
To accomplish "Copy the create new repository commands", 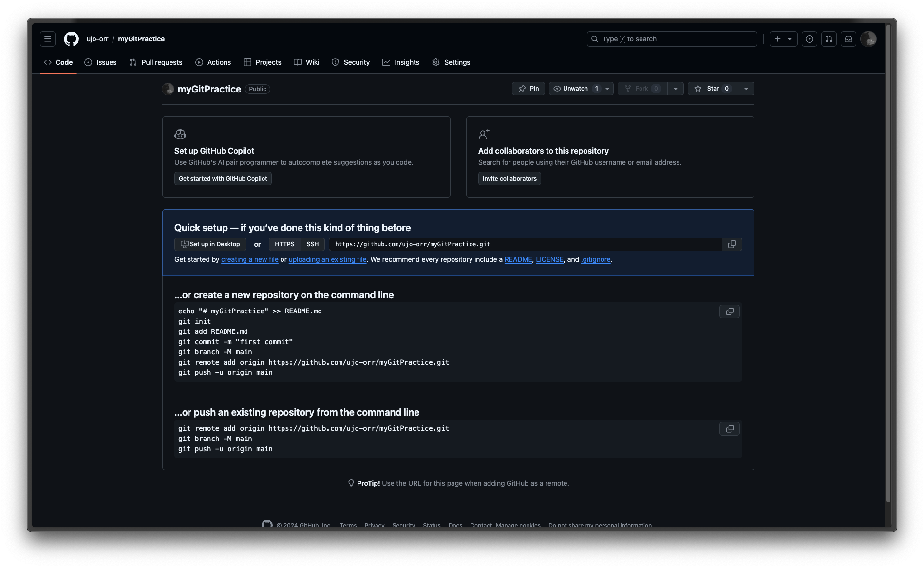I will 730,311.
